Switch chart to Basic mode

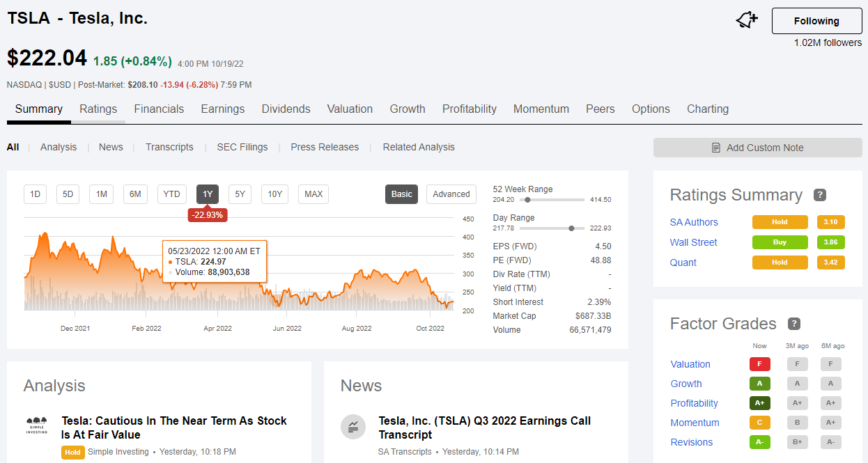click(401, 194)
